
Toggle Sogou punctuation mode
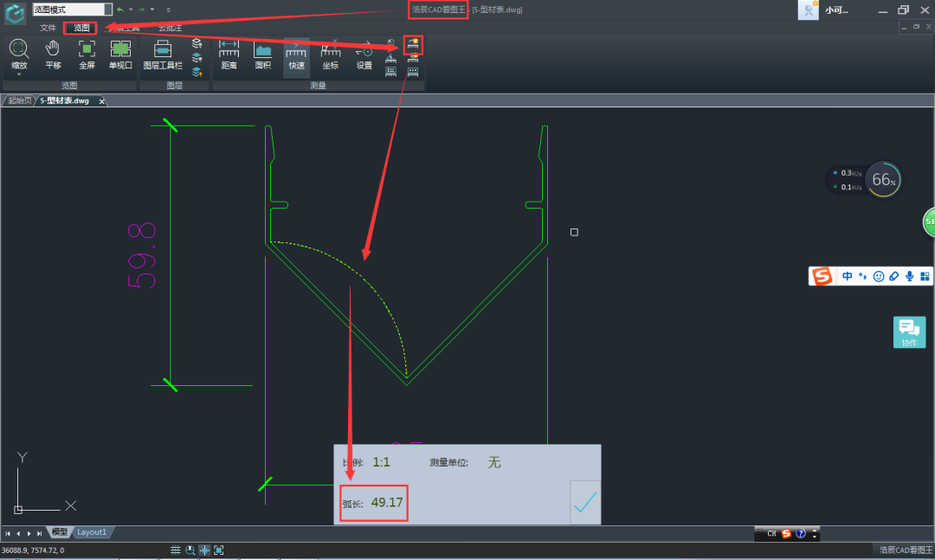[863, 276]
